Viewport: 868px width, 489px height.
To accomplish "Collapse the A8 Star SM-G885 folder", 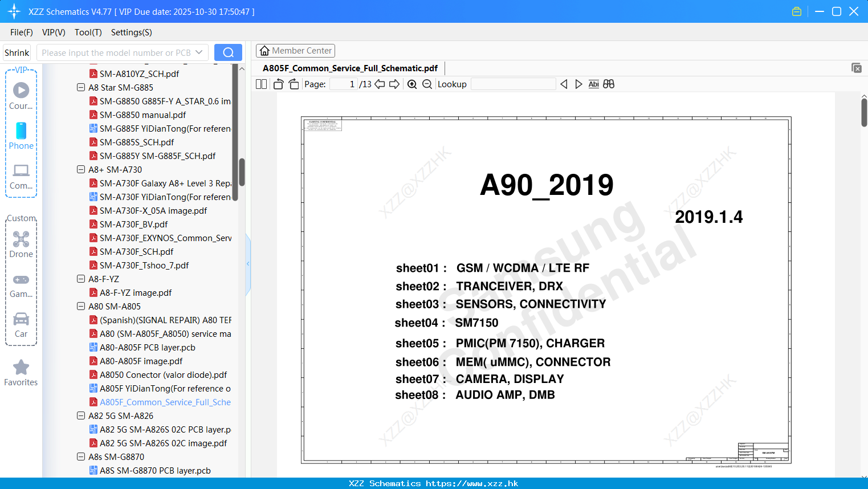I will click(81, 88).
